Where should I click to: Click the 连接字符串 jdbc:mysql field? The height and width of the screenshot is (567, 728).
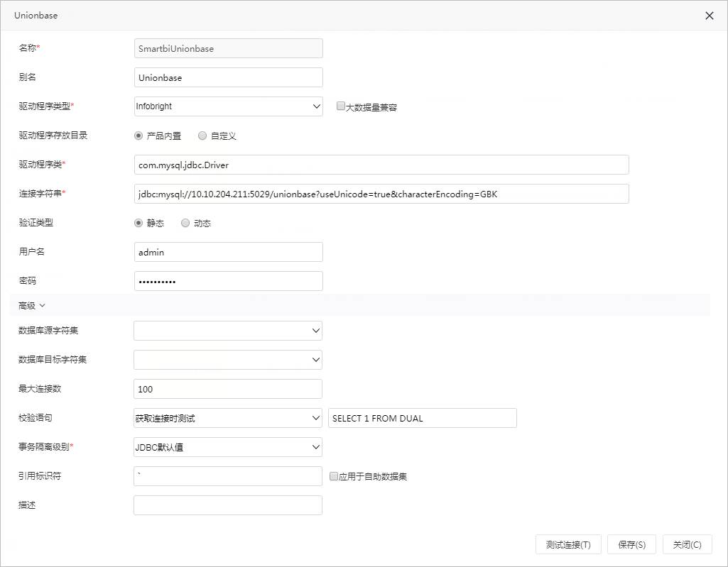coord(381,194)
